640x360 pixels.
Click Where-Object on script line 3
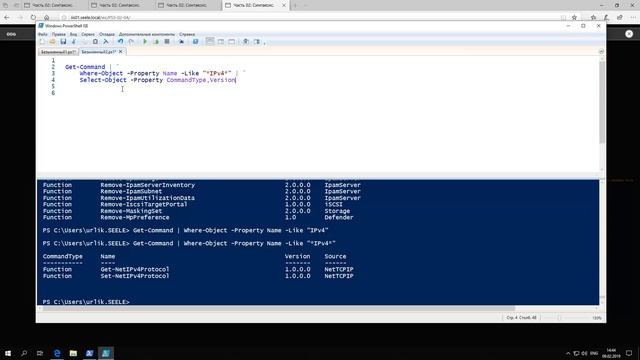(x=101, y=73)
